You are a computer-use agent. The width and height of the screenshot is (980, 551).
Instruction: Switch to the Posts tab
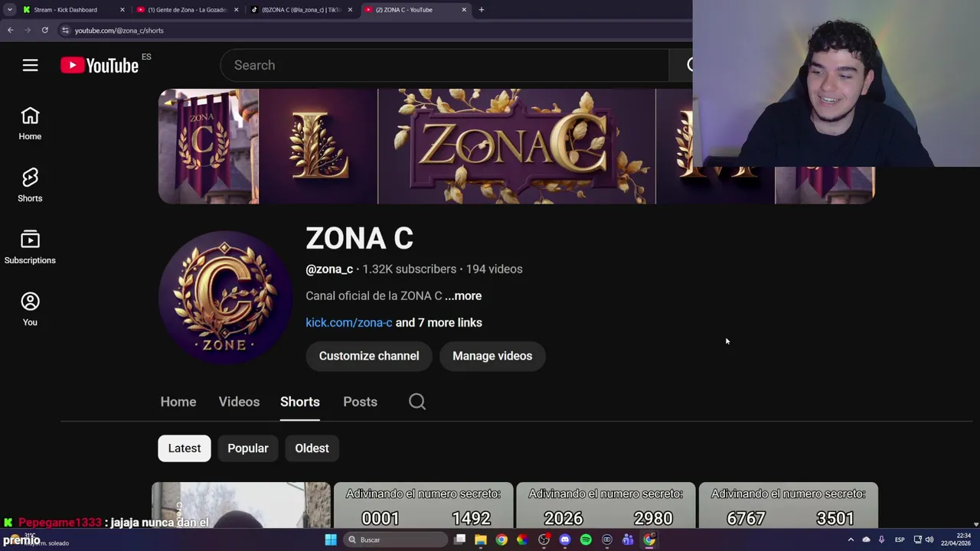tap(360, 402)
